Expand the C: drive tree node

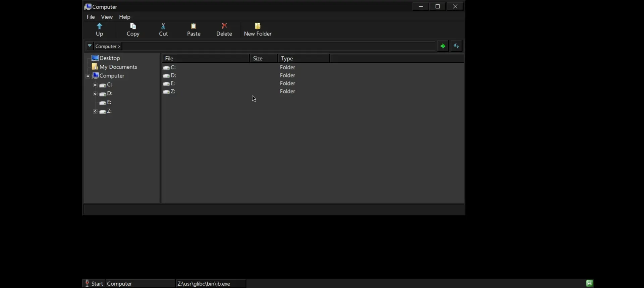click(95, 85)
